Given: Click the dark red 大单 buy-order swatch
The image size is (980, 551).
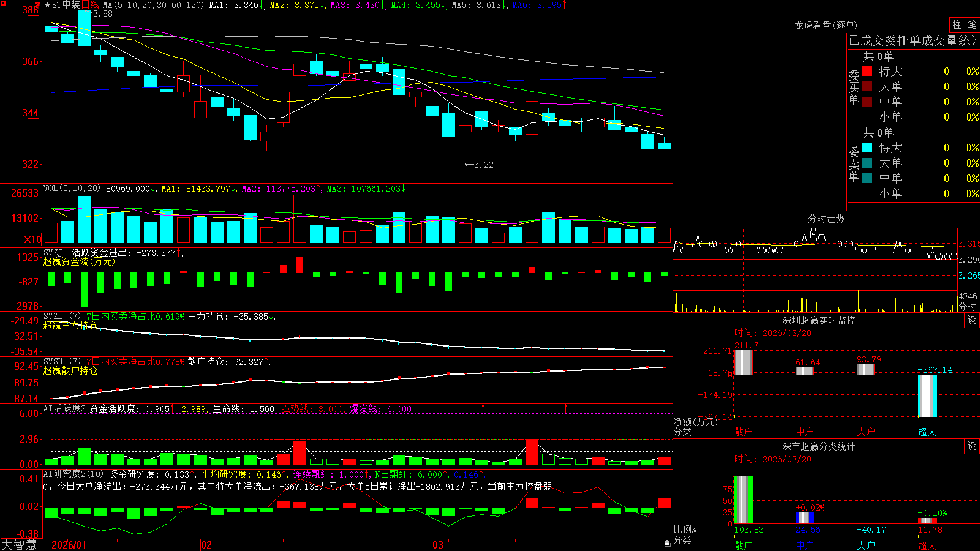Looking at the screenshot, I should point(867,86).
